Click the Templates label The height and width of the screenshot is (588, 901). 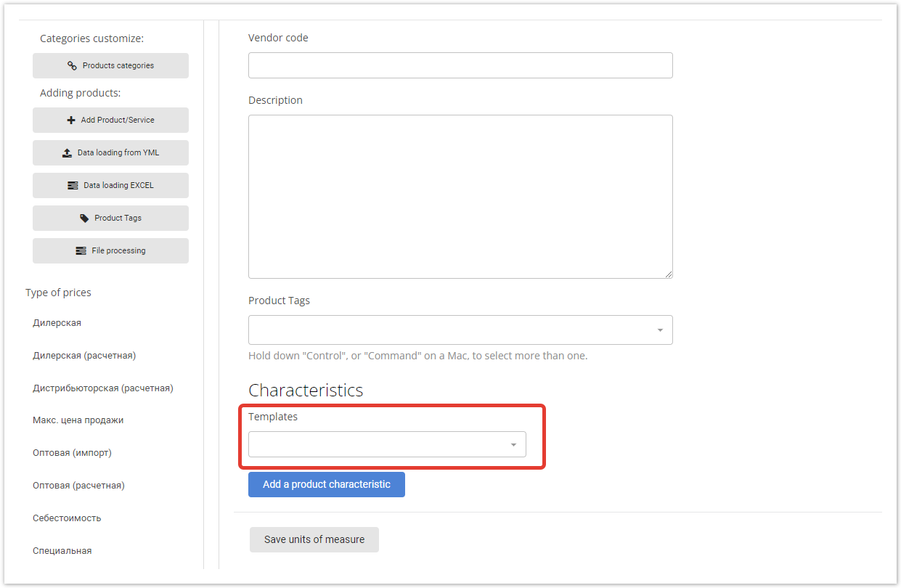pos(273,417)
